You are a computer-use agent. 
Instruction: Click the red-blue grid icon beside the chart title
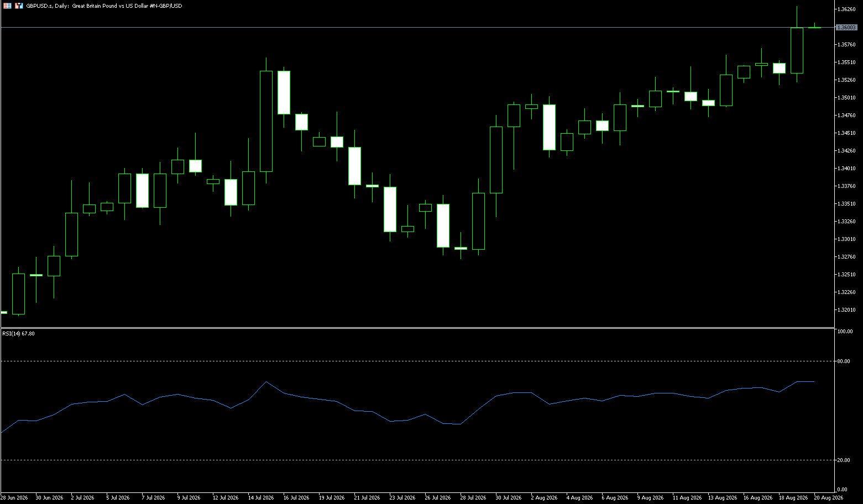[7, 6]
